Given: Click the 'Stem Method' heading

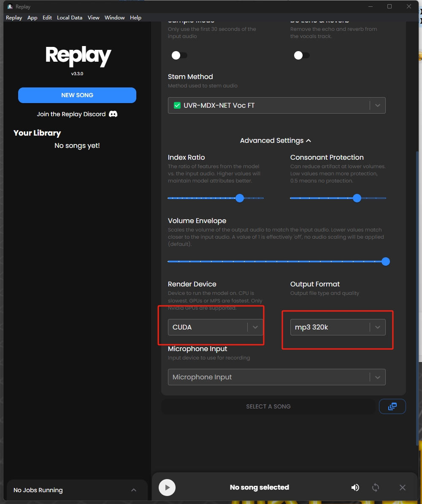Looking at the screenshot, I should [190, 77].
